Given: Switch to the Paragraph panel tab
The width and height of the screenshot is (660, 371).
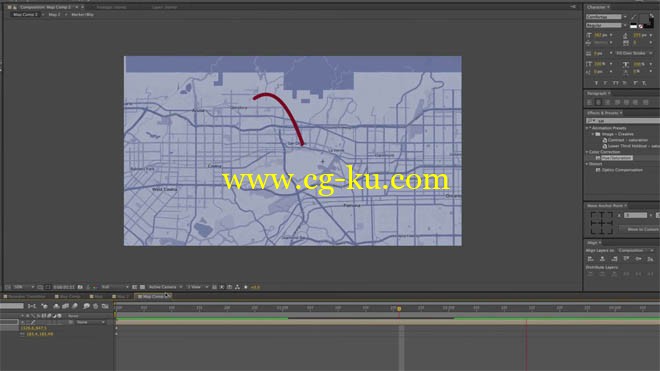Looking at the screenshot, I should (597, 93).
